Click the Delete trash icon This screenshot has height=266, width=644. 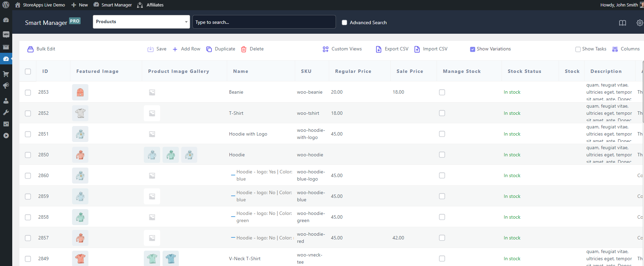244,49
